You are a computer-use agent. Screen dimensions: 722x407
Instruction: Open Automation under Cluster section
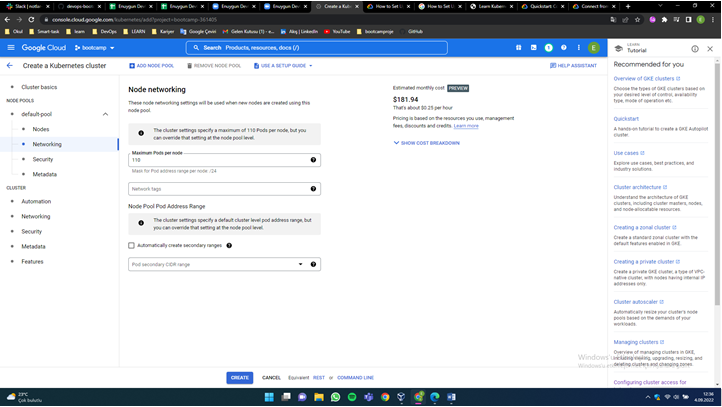(x=36, y=202)
